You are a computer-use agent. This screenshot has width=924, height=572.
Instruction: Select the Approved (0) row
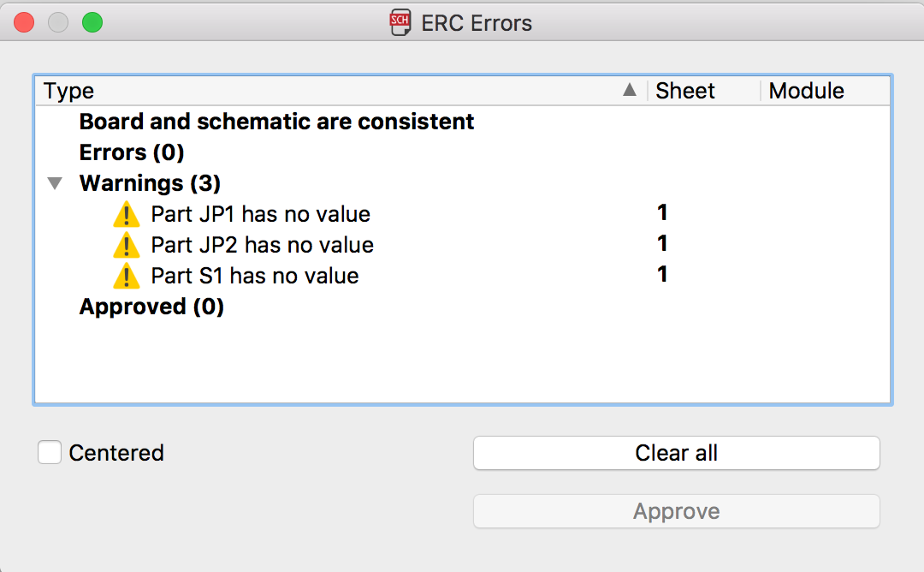(x=463, y=307)
